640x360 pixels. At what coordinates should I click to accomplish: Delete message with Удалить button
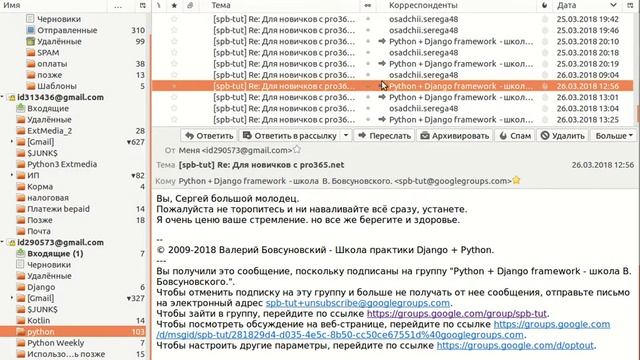[562, 136]
